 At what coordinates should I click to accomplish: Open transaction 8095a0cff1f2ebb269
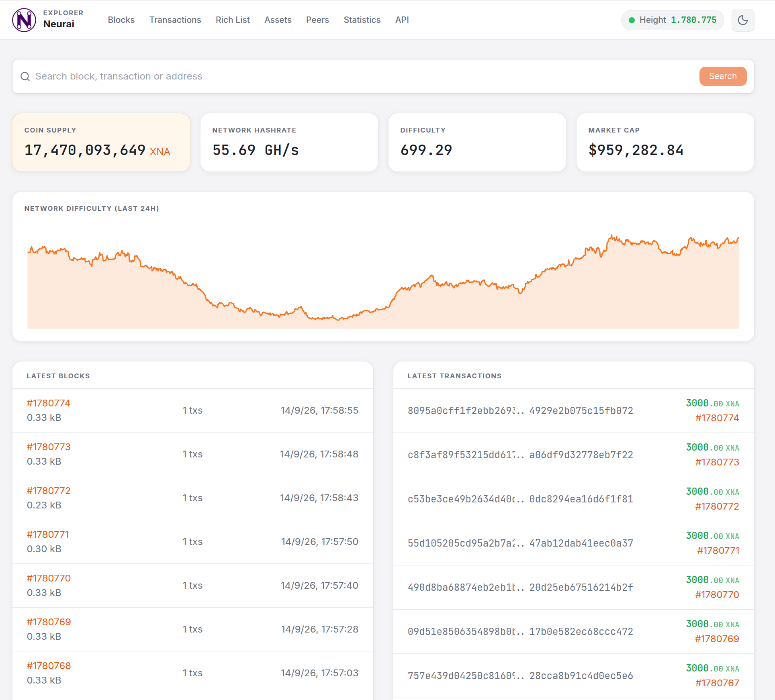click(520, 410)
